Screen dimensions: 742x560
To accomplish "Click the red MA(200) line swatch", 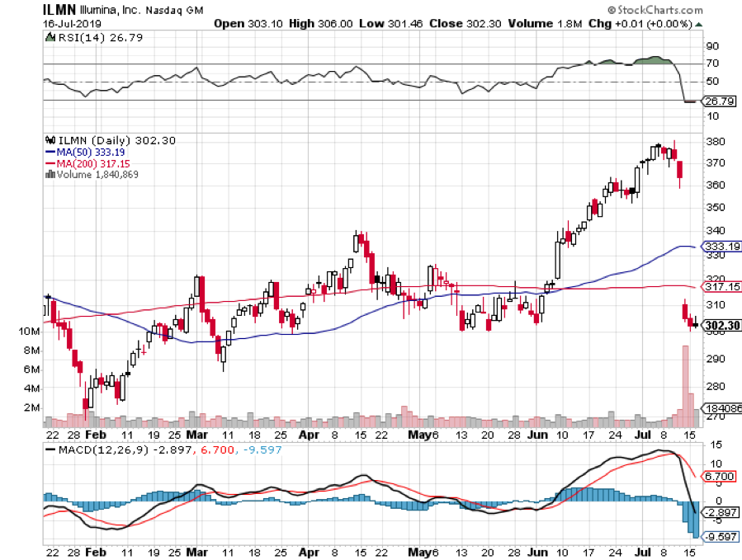I will click(50, 163).
